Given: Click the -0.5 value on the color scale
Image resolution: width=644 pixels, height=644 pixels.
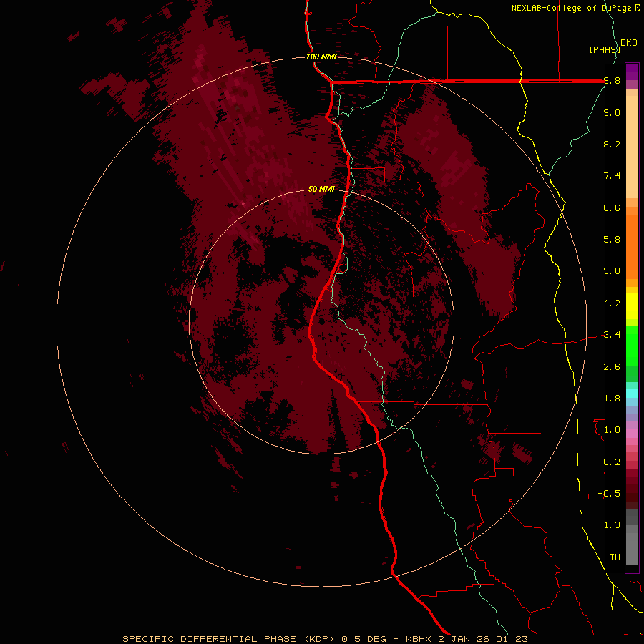Looking at the screenshot, I should point(609,494).
